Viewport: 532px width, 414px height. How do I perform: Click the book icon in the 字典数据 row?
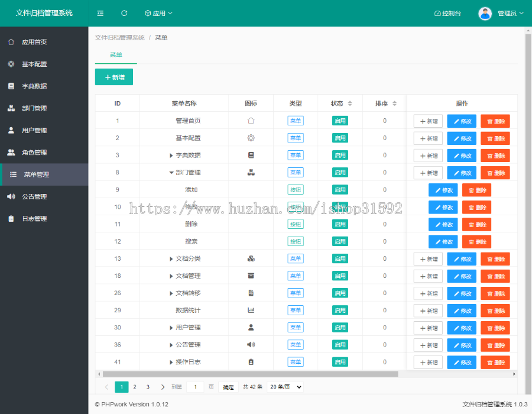click(x=251, y=155)
